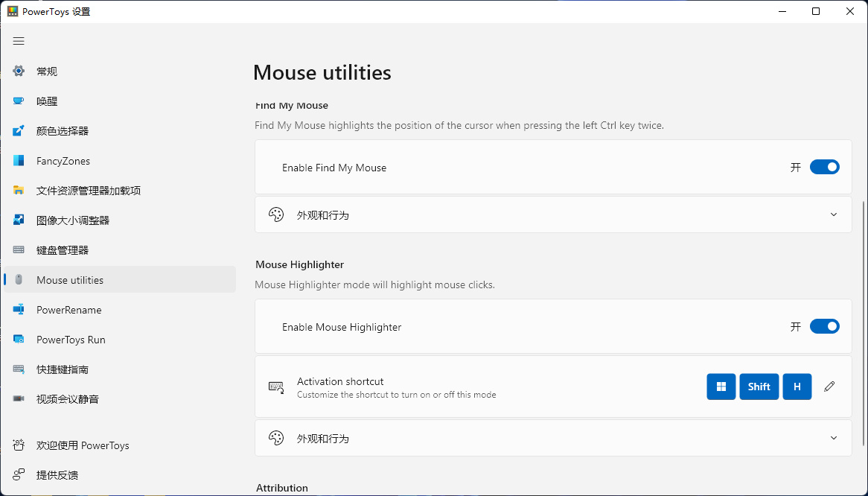Viewport: 868px width, 496px height.
Task: Select the 颜色选择器 color picker icon
Action: [x=19, y=131]
